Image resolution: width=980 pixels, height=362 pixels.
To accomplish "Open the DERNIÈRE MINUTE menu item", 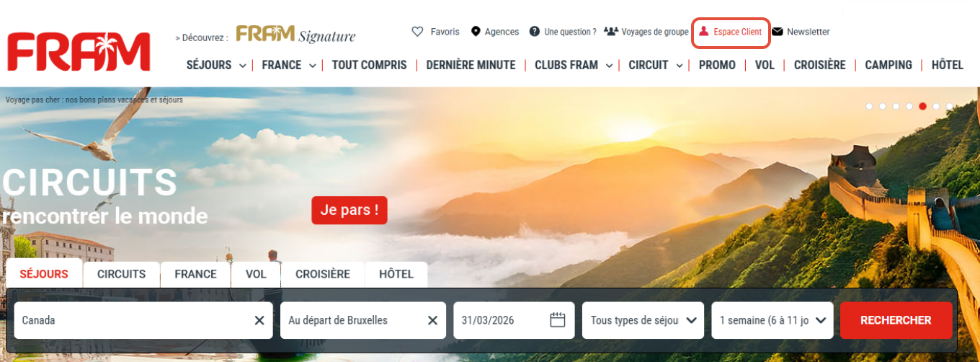I will click(471, 65).
